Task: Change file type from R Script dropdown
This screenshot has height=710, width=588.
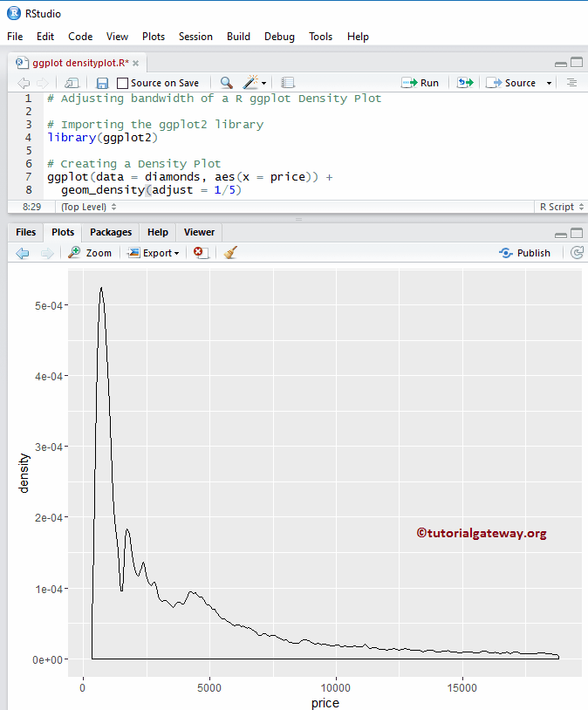Action: tap(562, 207)
